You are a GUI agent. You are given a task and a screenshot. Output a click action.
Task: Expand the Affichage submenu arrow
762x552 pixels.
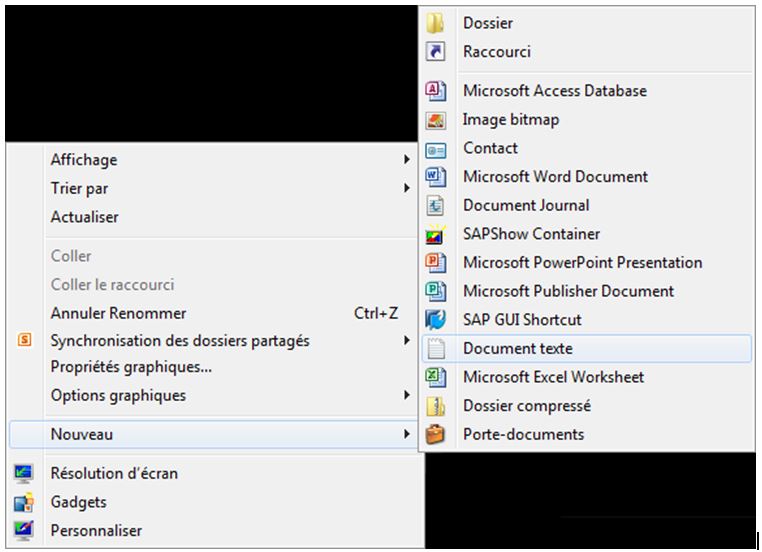point(407,159)
